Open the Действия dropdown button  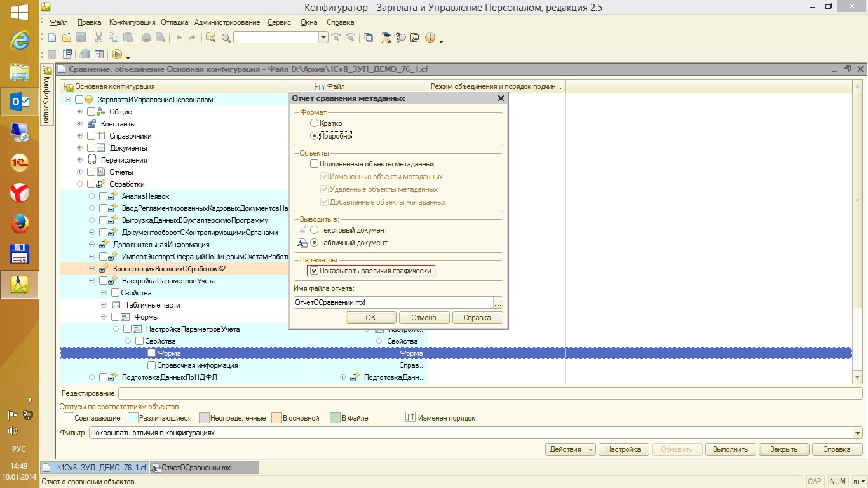[570, 449]
